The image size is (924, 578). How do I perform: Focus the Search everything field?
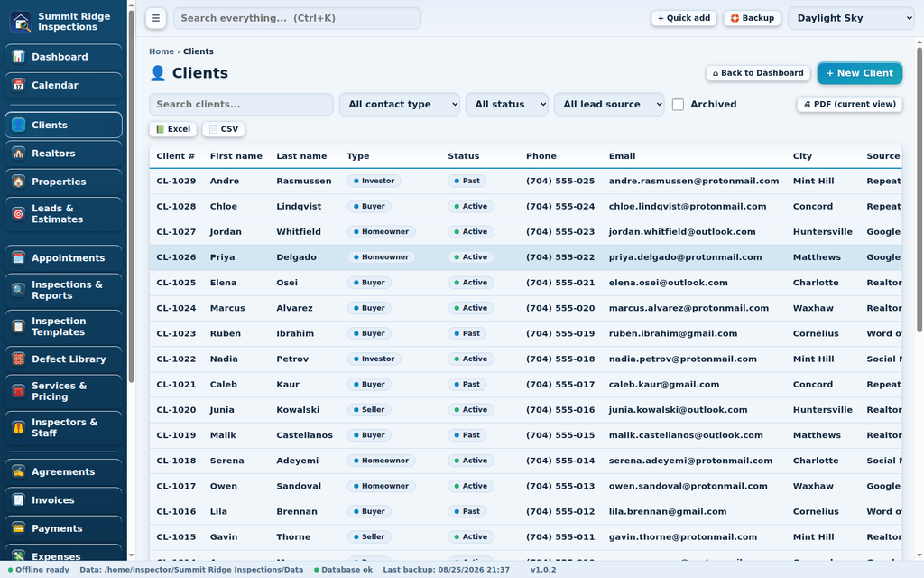(x=297, y=18)
